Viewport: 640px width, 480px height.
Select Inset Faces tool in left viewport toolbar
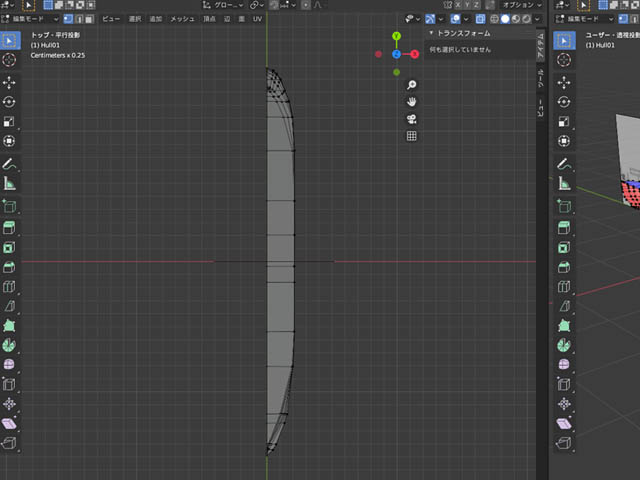(9, 247)
